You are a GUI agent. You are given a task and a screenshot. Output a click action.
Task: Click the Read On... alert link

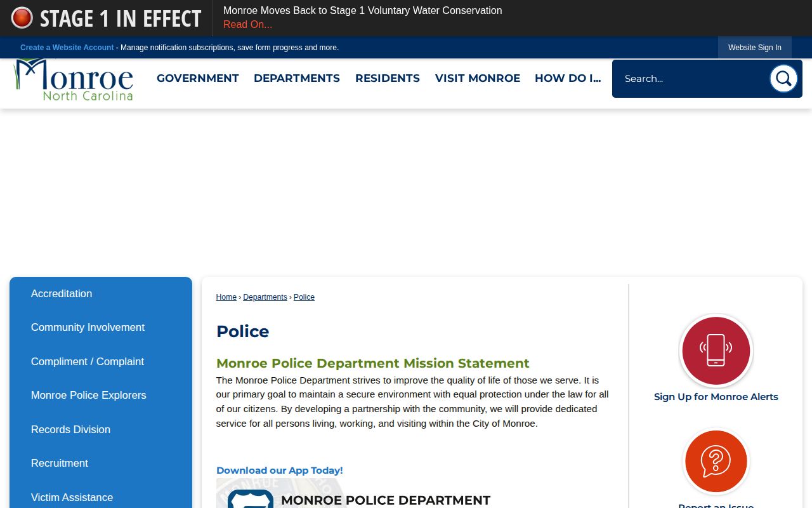247,25
